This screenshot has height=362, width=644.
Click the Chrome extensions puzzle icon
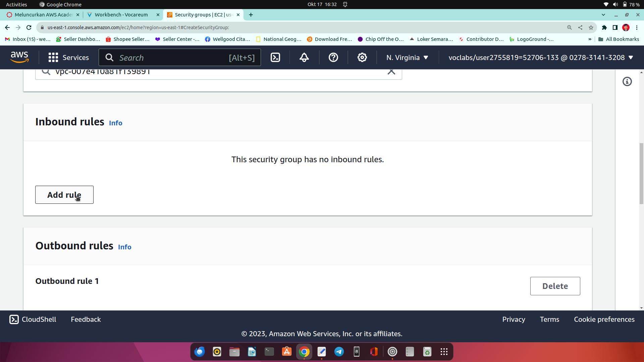[604, 27]
